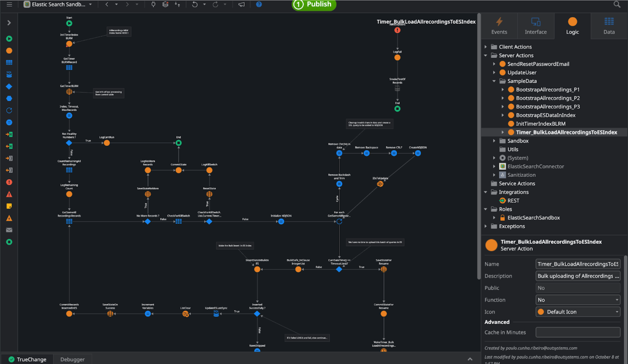Click the hamburger menu icon
Image resolution: width=628 pixels, height=364 pixels.
click(x=9, y=4)
